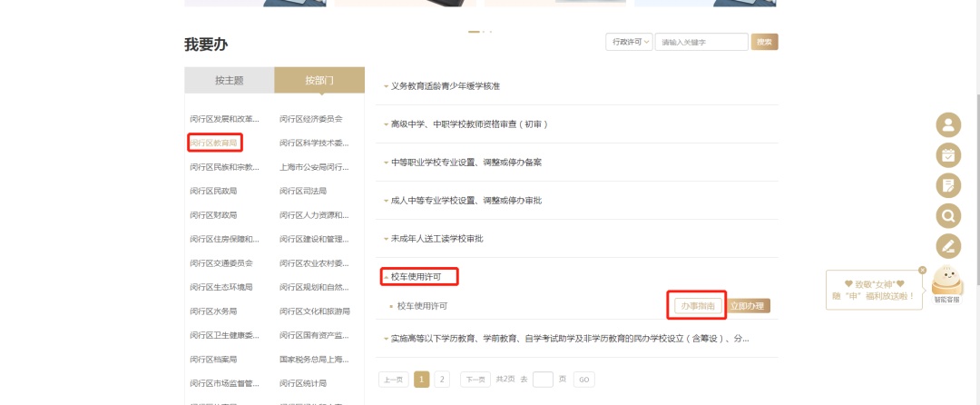Collapse the 校车使用许可 section
Viewport: 980px width, 405px height.
coord(419,276)
